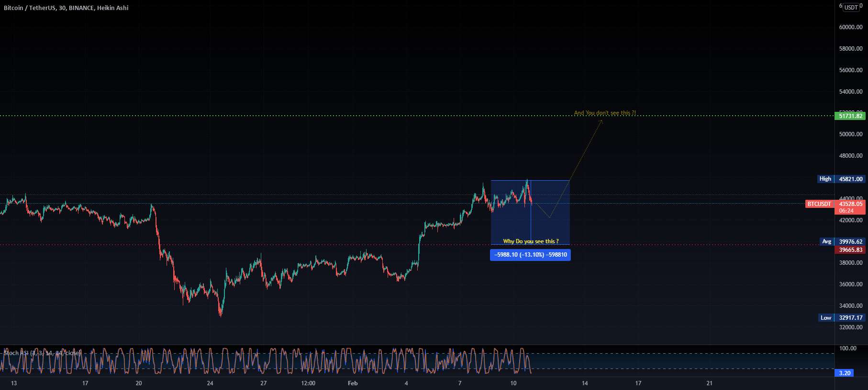The height and width of the screenshot is (390, 868).
Task: Click the Bitcoin / TetherUS chart title
Action: point(66,8)
